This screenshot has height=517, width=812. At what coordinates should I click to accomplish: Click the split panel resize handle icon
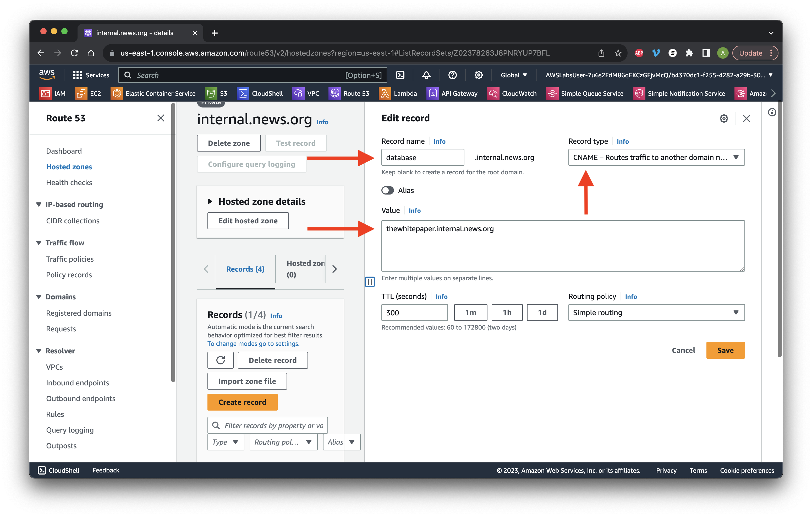point(370,282)
